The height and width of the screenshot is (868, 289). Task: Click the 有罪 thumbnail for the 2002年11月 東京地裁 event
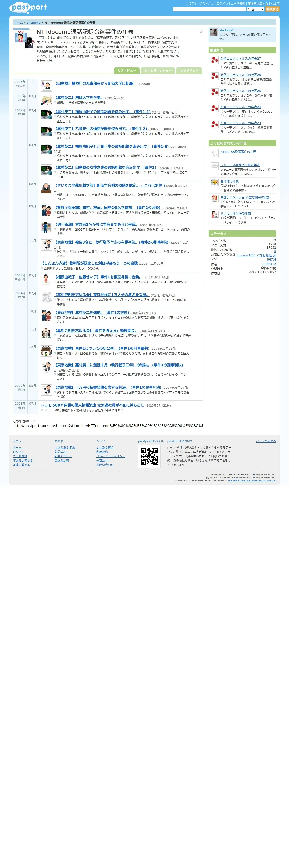click(x=46, y=245)
